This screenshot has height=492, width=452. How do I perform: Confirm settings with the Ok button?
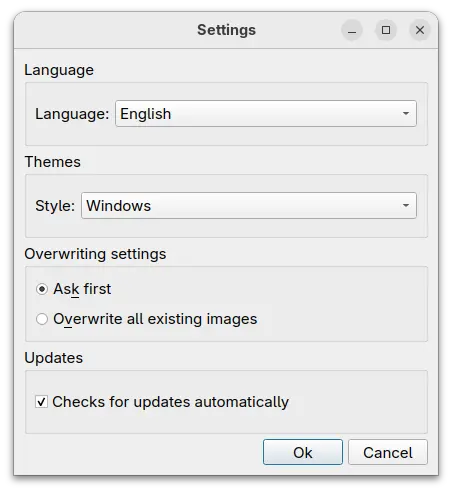pyautogui.click(x=303, y=452)
